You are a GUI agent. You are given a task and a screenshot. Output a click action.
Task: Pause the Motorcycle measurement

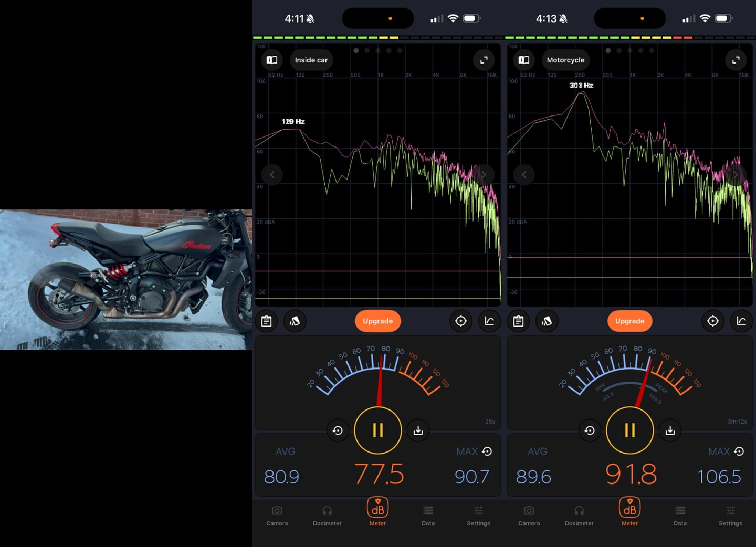pos(630,430)
